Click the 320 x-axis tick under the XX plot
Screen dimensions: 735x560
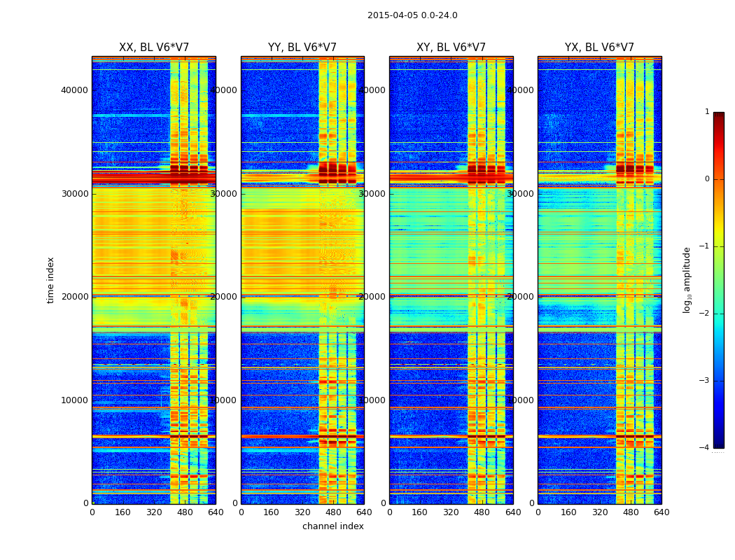(154, 512)
